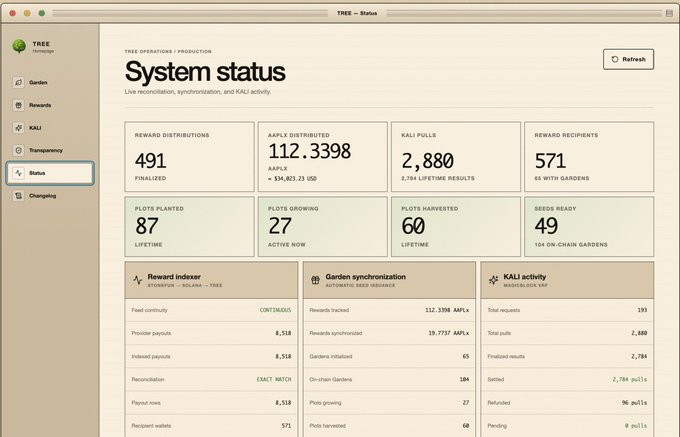Click the TREE logo icon
This screenshot has height=437, width=680.
19,46
